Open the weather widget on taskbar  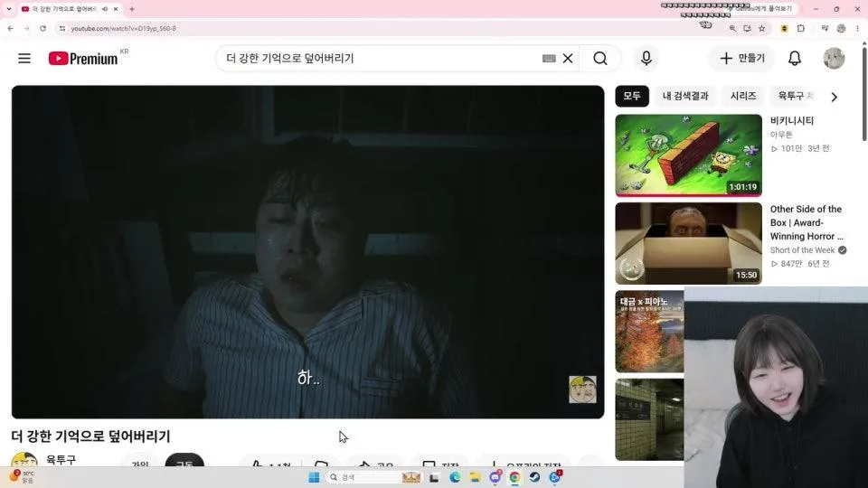(x=22, y=476)
